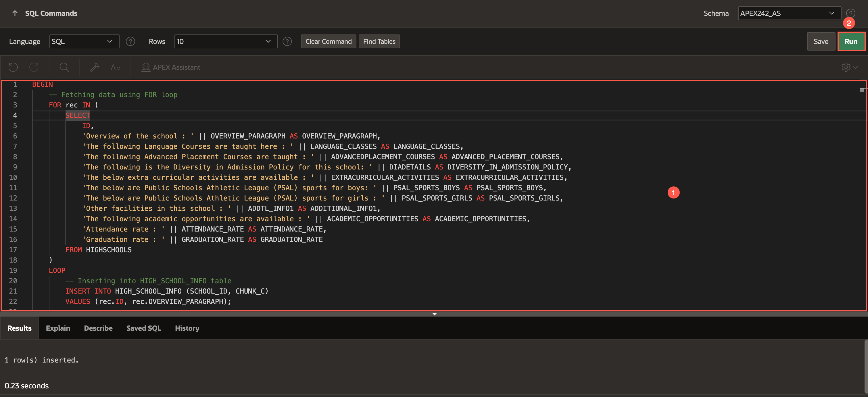The width and height of the screenshot is (868, 397).
Task: Click the highlighted SELECT keyword on line 4
Action: pos(78,115)
